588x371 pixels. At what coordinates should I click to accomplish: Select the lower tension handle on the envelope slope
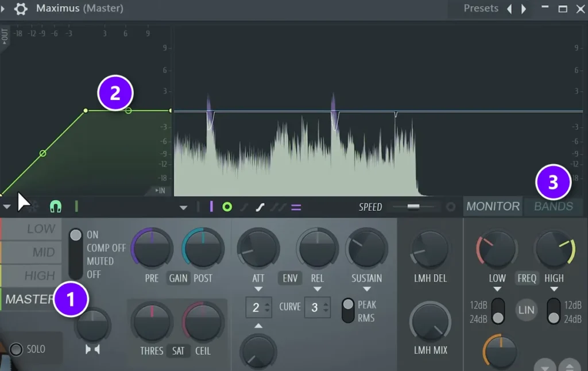(x=42, y=153)
